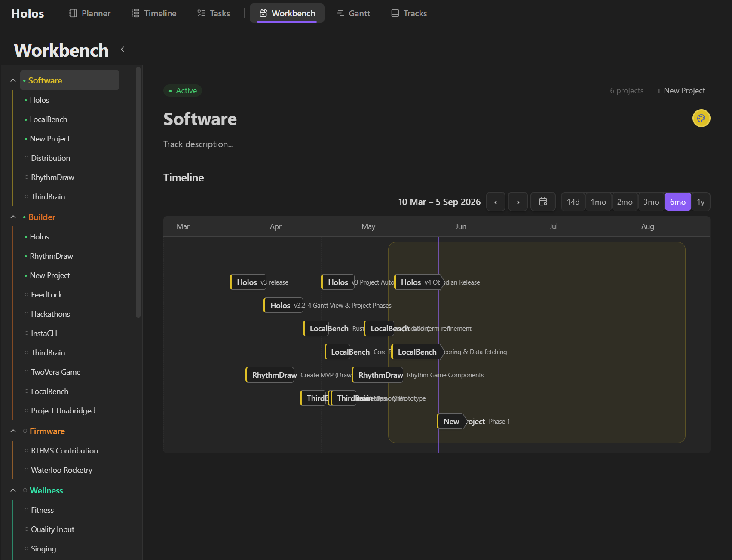Image resolution: width=732 pixels, height=560 pixels.
Task: Click the Track description field
Action: pos(199,144)
